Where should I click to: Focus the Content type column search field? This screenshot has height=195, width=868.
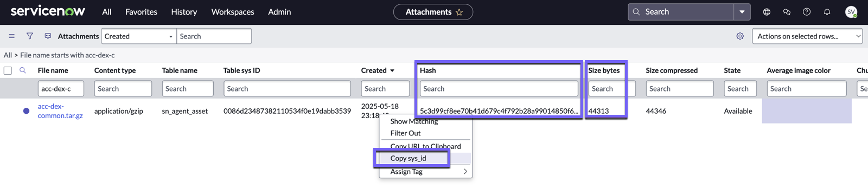point(123,89)
